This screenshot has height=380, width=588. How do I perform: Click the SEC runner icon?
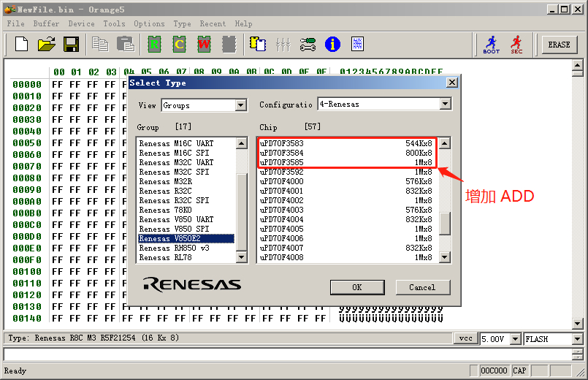(516, 45)
